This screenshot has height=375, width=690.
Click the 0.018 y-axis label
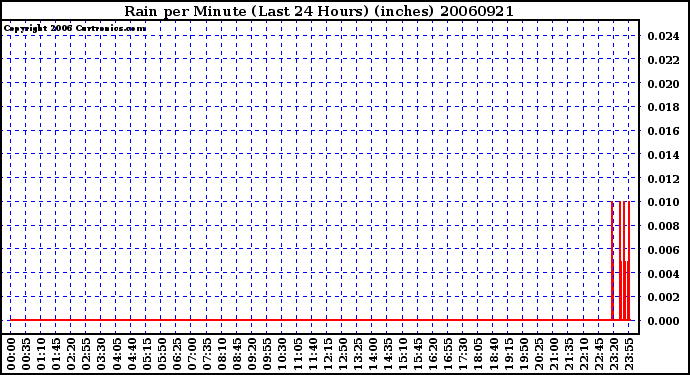click(x=663, y=107)
